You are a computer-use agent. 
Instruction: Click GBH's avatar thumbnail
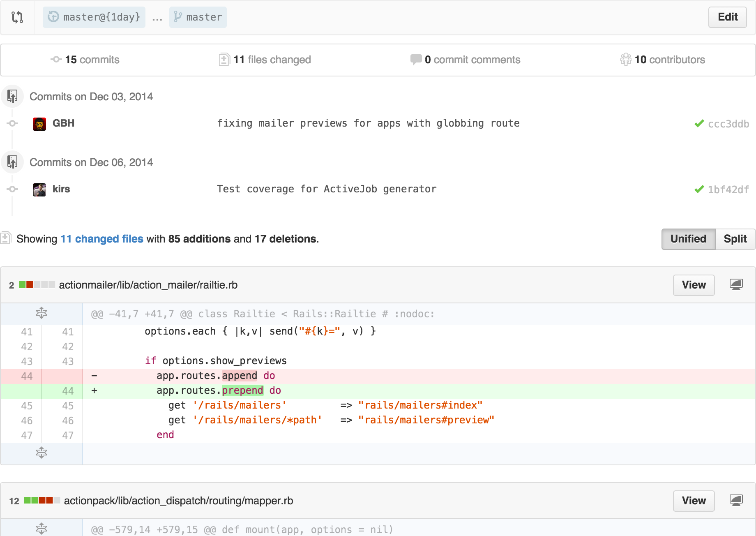point(39,124)
